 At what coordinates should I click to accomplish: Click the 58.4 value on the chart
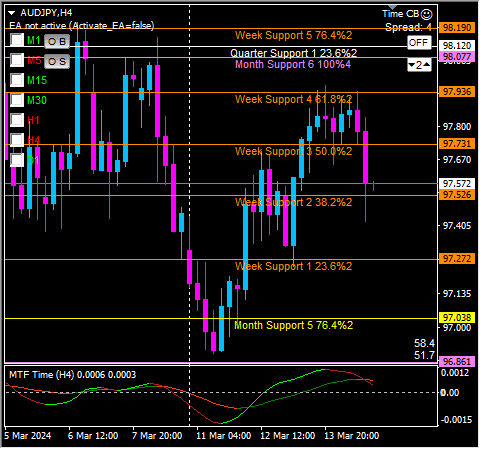click(x=424, y=343)
